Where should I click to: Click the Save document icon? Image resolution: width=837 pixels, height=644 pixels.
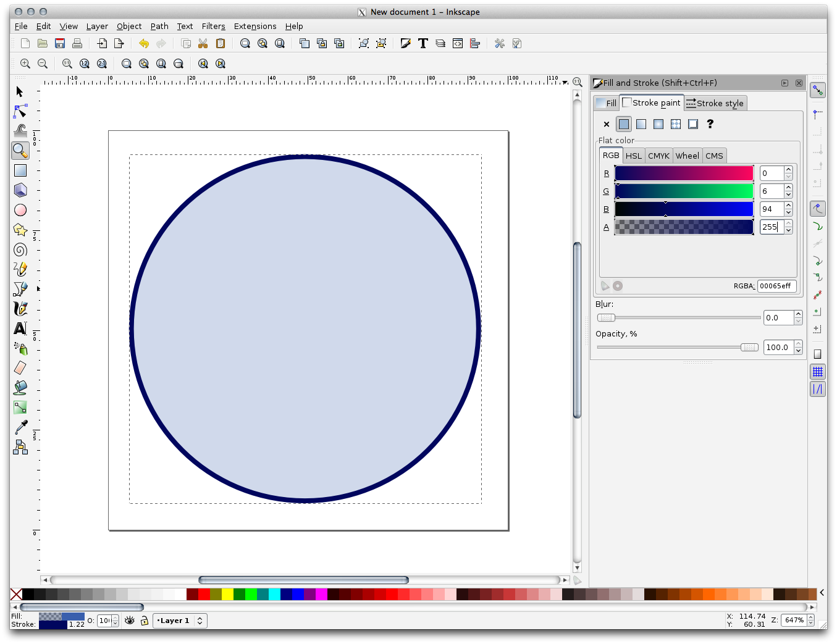point(60,43)
